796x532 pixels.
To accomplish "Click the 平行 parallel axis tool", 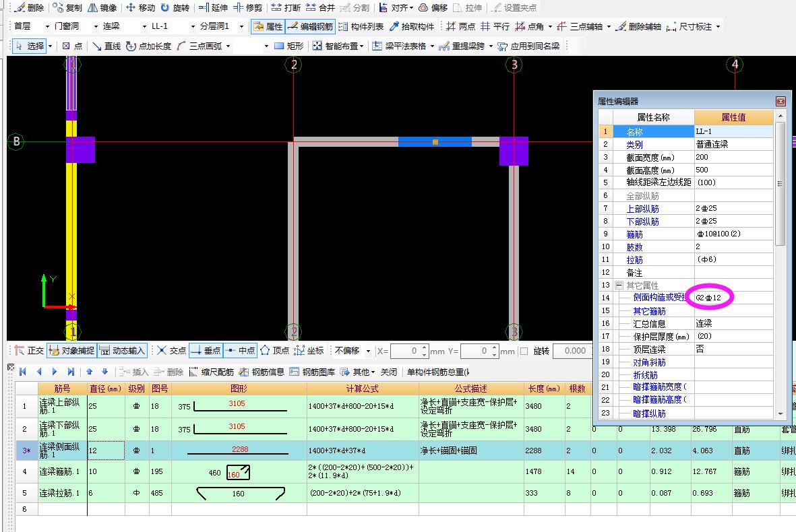I will [x=495, y=26].
